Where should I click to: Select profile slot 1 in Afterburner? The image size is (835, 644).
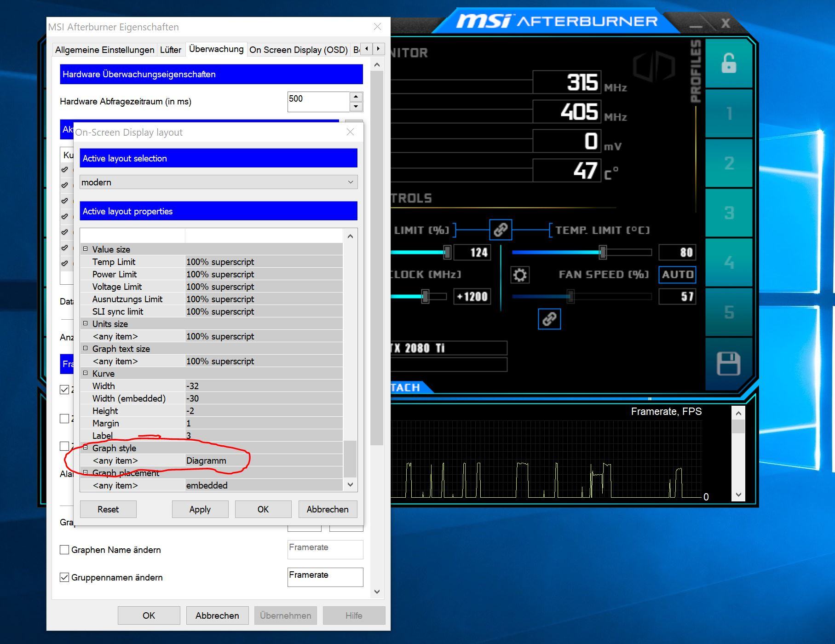click(729, 113)
